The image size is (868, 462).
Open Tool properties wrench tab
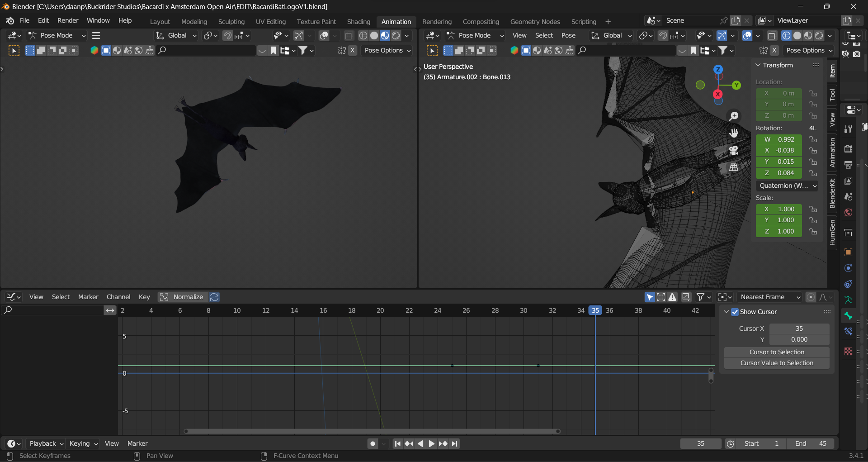pyautogui.click(x=848, y=129)
